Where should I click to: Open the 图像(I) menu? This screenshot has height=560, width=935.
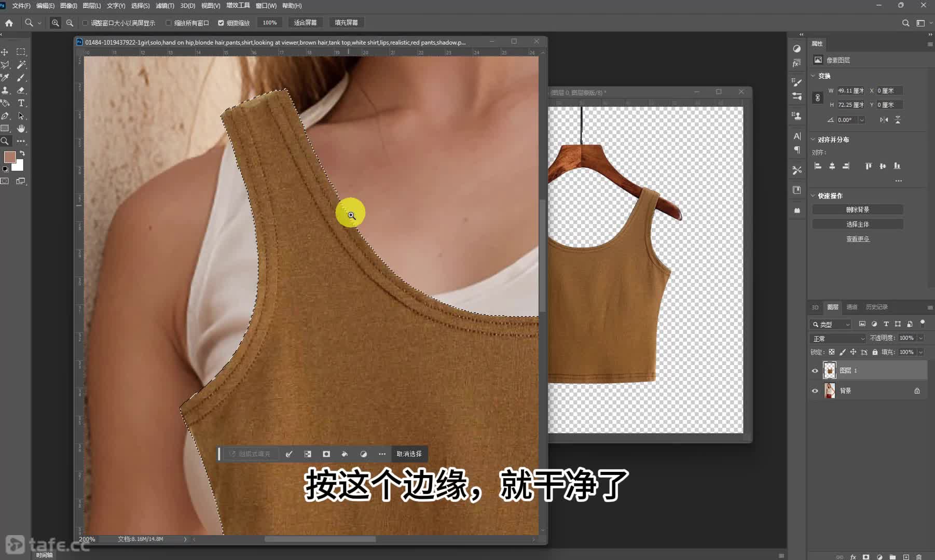[x=68, y=6]
